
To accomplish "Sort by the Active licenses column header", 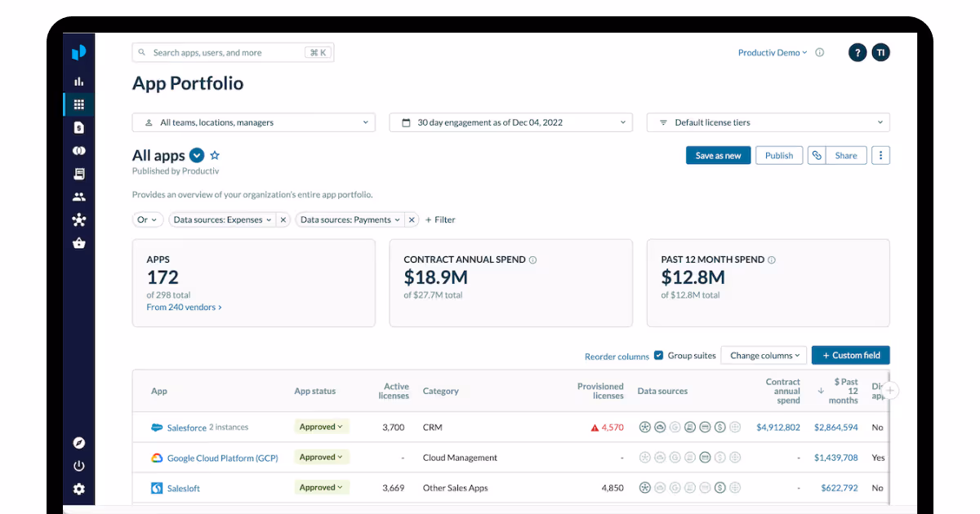I will [395, 391].
